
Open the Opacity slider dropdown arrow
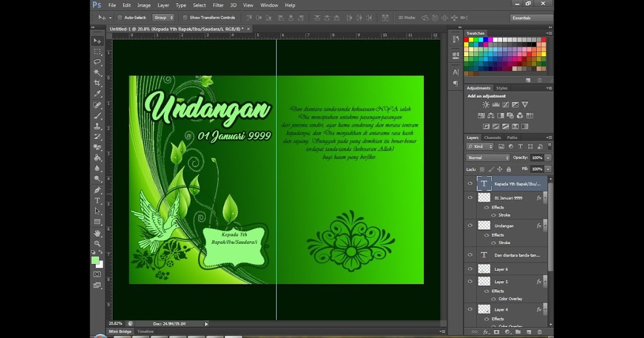point(548,158)
